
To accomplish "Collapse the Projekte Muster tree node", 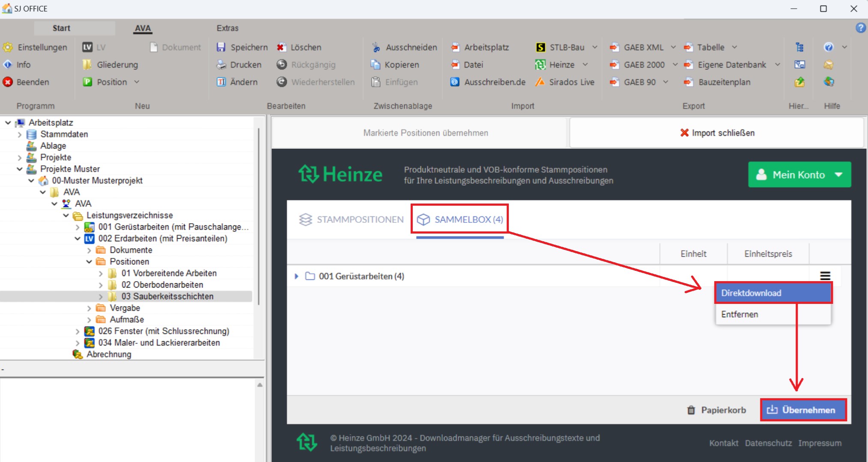I will [x=19, y=169].
